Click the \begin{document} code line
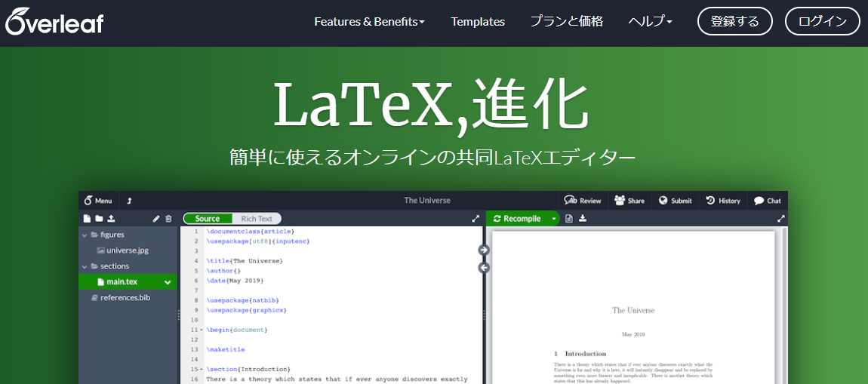The height and width of the screenshot is (384, 868). pyautogui.click(x=237, y=330)
